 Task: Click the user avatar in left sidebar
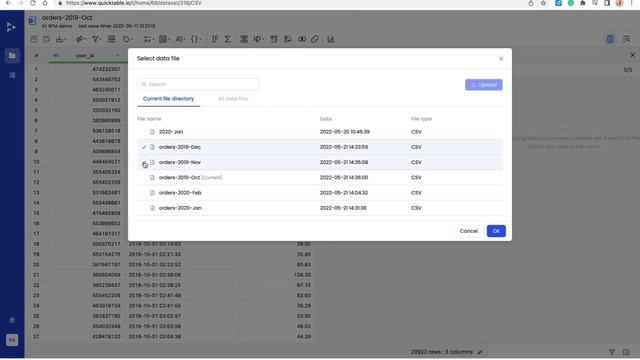[x=12, y=340]
